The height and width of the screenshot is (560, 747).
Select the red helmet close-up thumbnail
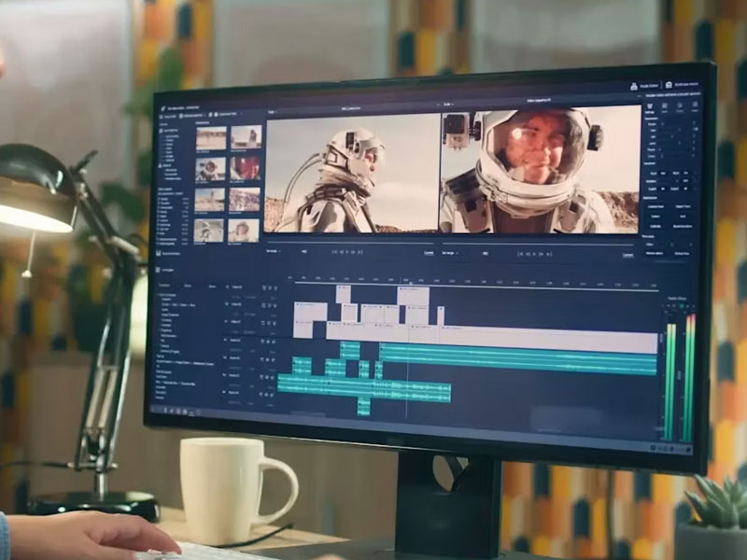246,168
